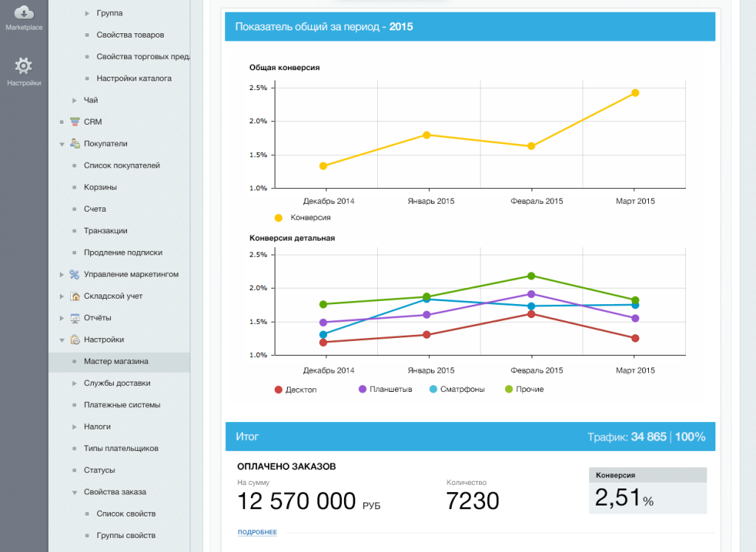
Task: Click the yellow Конверсия legend swatch
Action: tap(278, 218)
